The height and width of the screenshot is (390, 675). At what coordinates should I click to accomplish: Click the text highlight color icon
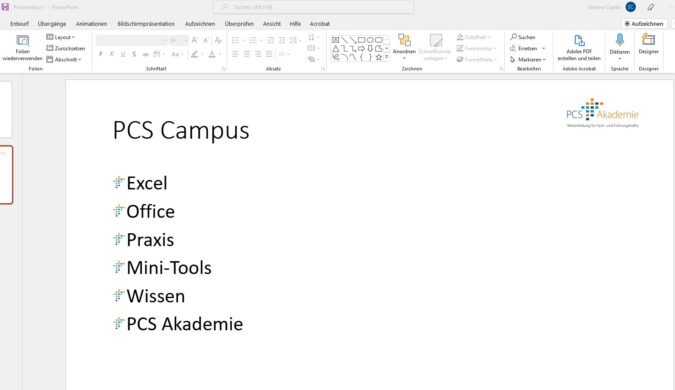[195, 54]
